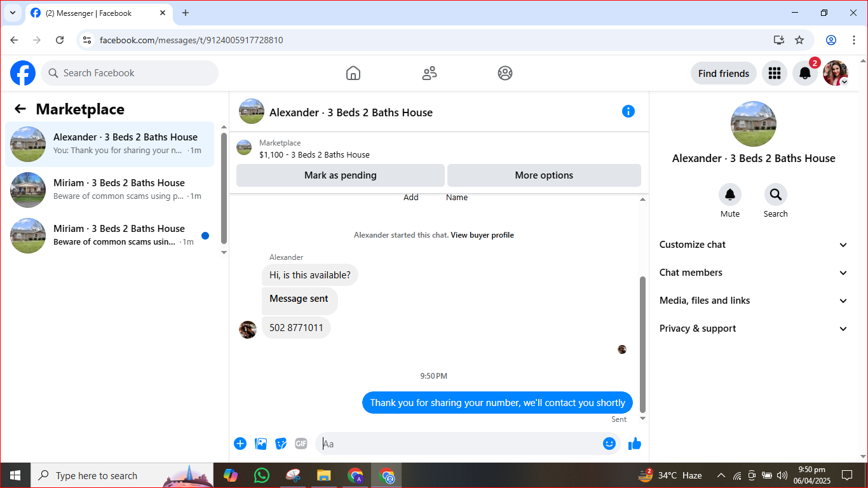Open Chrome tab search dropdown
This screenshot has height=488, width=868.
pos(12,13)
